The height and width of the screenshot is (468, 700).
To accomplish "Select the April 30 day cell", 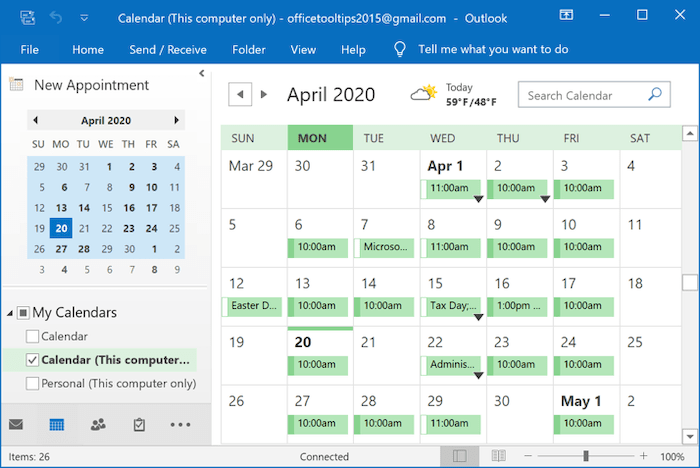I will click(x=520, y=415).
